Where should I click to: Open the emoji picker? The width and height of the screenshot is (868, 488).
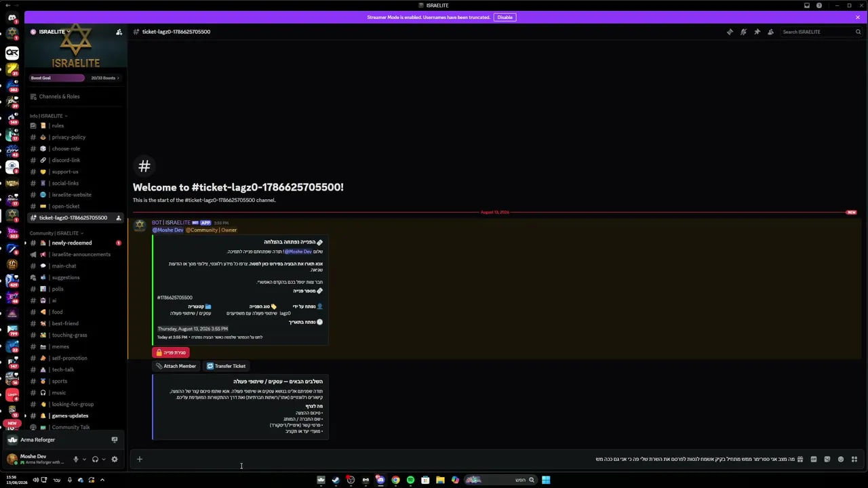tap(841, 460)
